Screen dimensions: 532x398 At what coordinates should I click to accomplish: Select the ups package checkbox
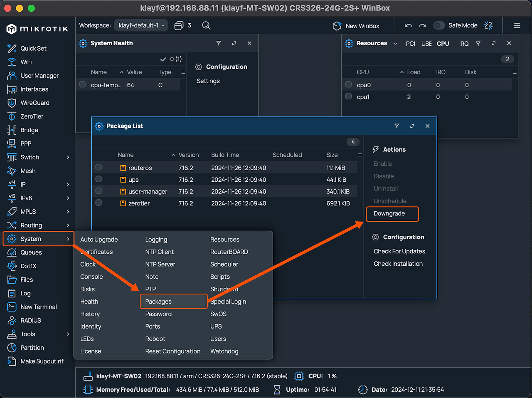click(99, 179)
